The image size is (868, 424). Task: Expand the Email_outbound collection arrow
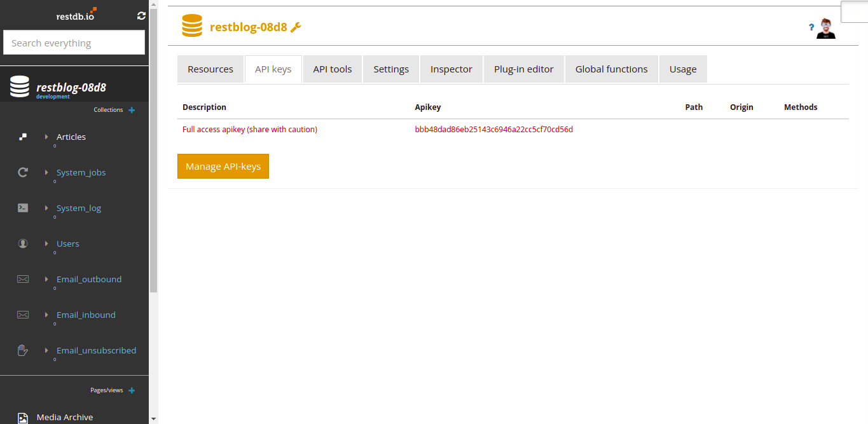[46, 279]
